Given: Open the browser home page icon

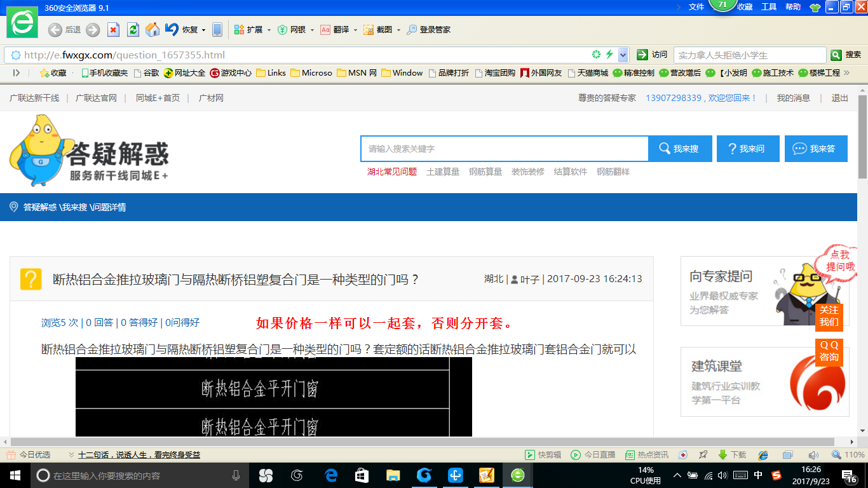Looking at the screenshot, I should pos(153,30).
